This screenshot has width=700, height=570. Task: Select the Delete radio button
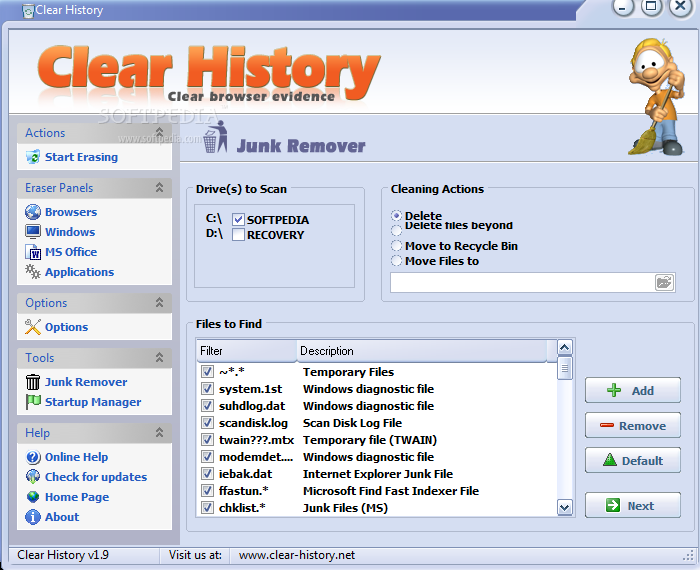click(x=396, y=216)
